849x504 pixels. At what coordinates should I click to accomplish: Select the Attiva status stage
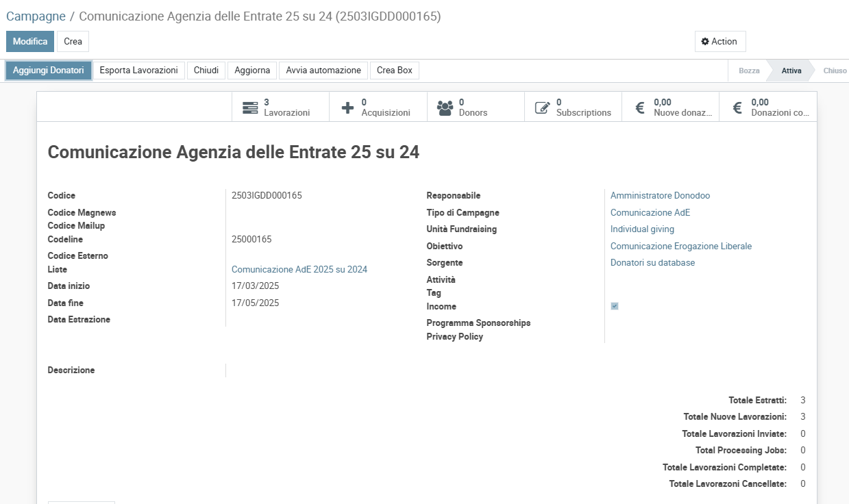tap(791, 71)
